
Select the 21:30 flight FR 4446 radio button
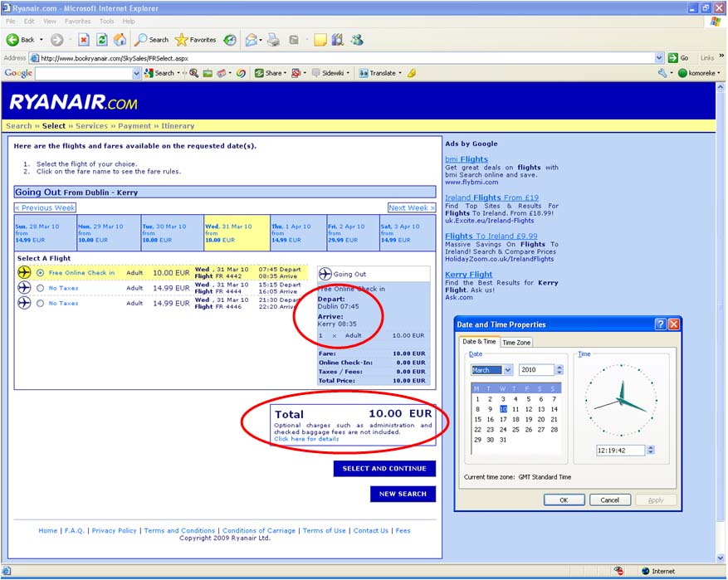pos(41,304)
